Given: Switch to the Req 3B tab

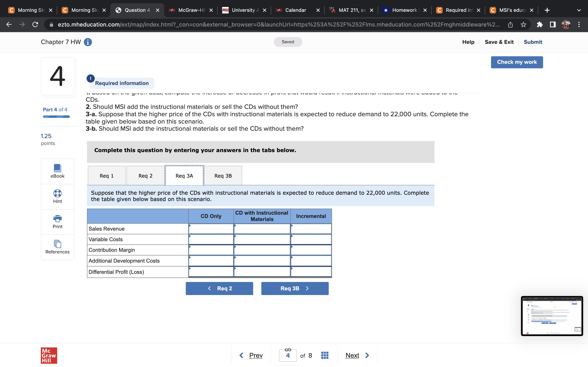Looking at the screenshot, I should (x=223, y=176).
